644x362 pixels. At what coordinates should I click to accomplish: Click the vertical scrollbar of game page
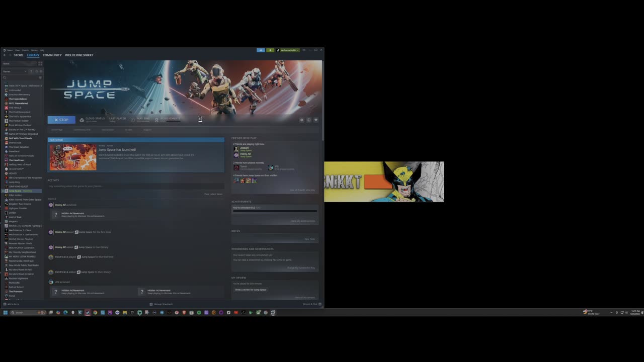click(x=323, y=101)
